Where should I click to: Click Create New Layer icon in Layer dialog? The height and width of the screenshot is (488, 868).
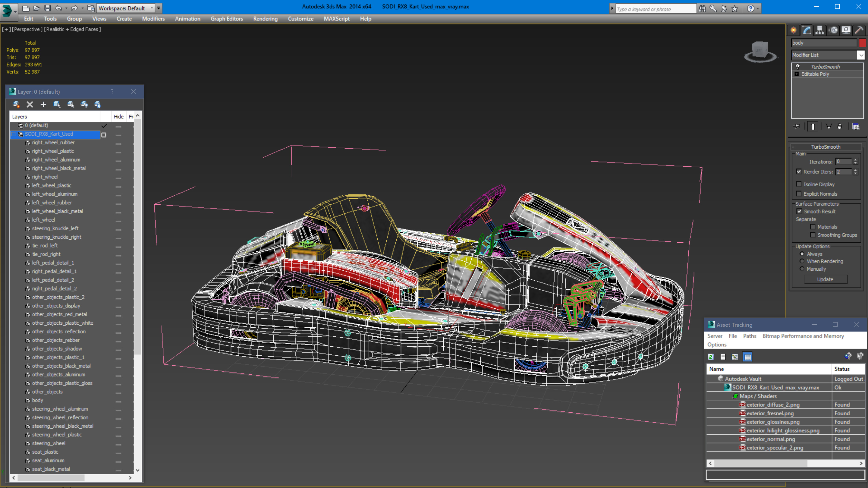pyautogui.click(x=16, y=105)
